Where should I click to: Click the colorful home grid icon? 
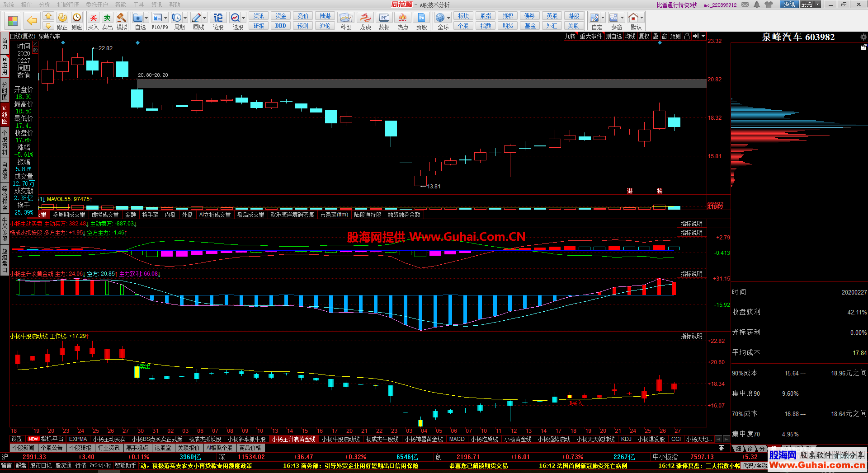pos(13,21)
